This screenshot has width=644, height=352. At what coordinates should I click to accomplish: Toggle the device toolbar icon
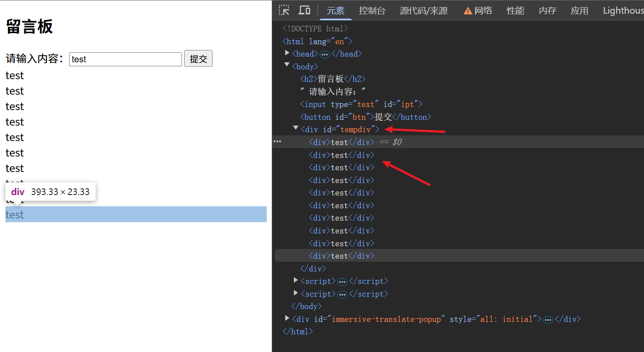click(305, 10)
